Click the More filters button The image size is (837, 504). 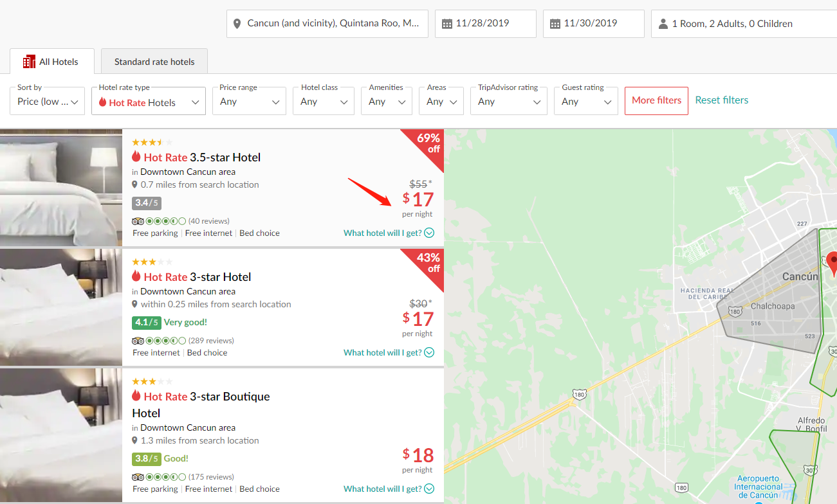656,101
